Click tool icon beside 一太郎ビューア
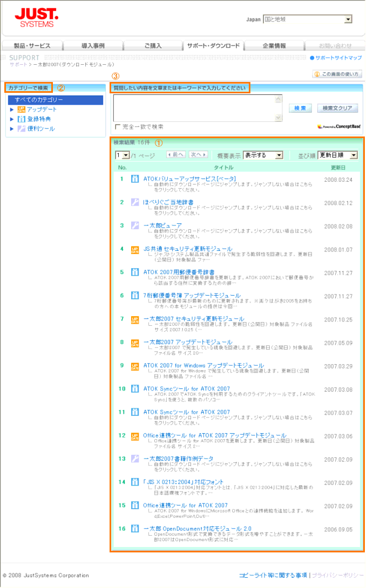The image size is (367, 588). 135,225
